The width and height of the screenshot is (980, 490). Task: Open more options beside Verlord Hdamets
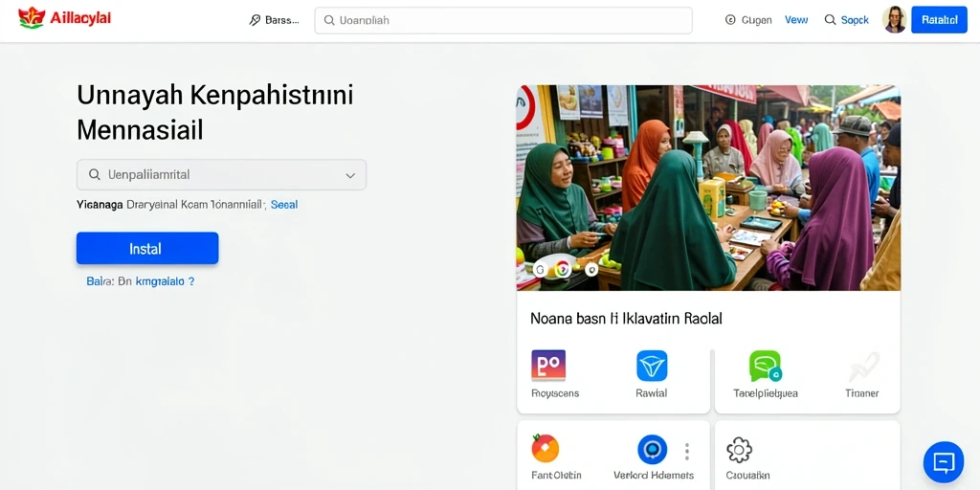(x=687, y=452)
